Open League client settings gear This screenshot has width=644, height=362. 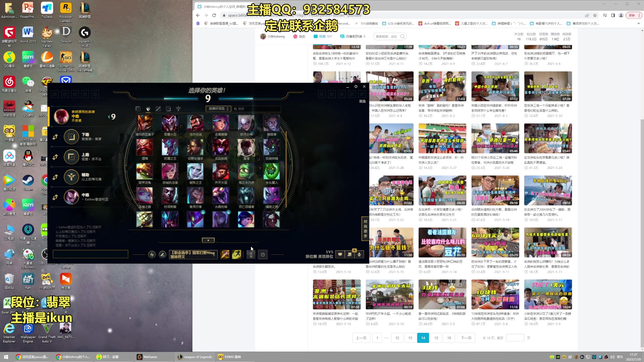[356, 86]
